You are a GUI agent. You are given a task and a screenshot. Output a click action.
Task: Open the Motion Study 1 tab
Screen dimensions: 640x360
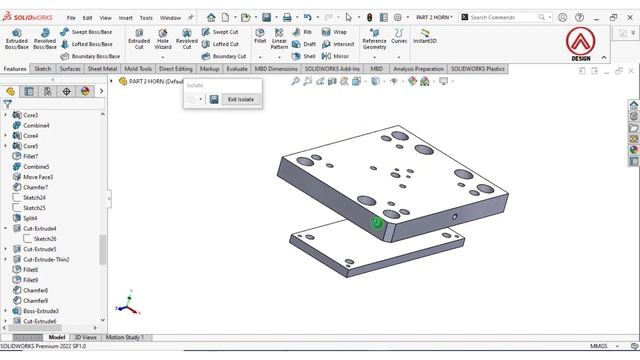click(124, 338)
